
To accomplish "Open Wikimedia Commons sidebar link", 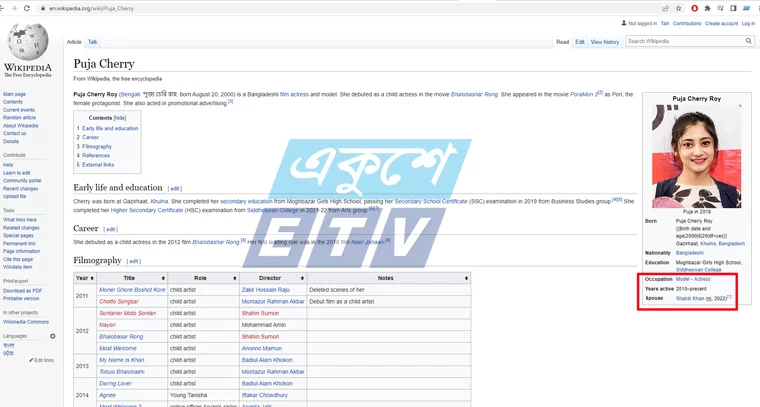I will point(26,322).
